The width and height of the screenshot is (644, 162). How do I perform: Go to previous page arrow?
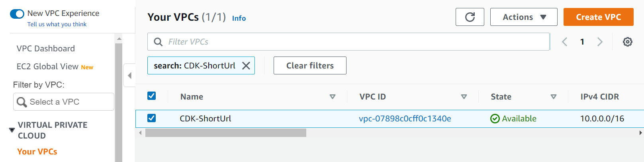(565, 42)
